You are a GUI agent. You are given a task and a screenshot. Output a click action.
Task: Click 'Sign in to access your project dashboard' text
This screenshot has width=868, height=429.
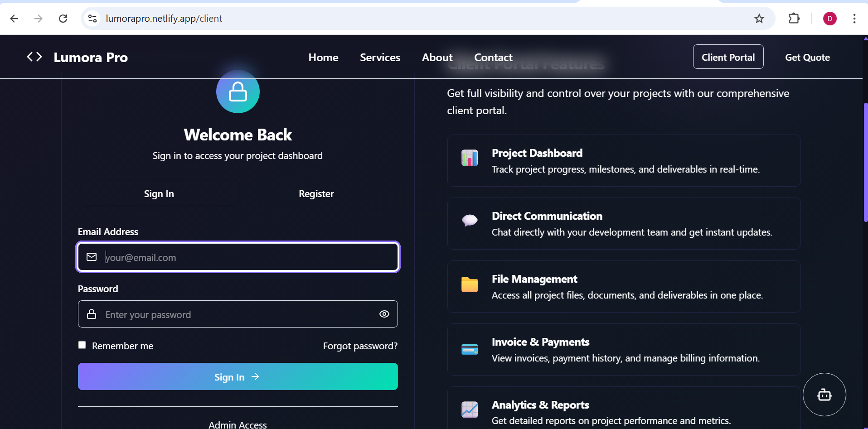pyautogui.click(x=238, y=156)
